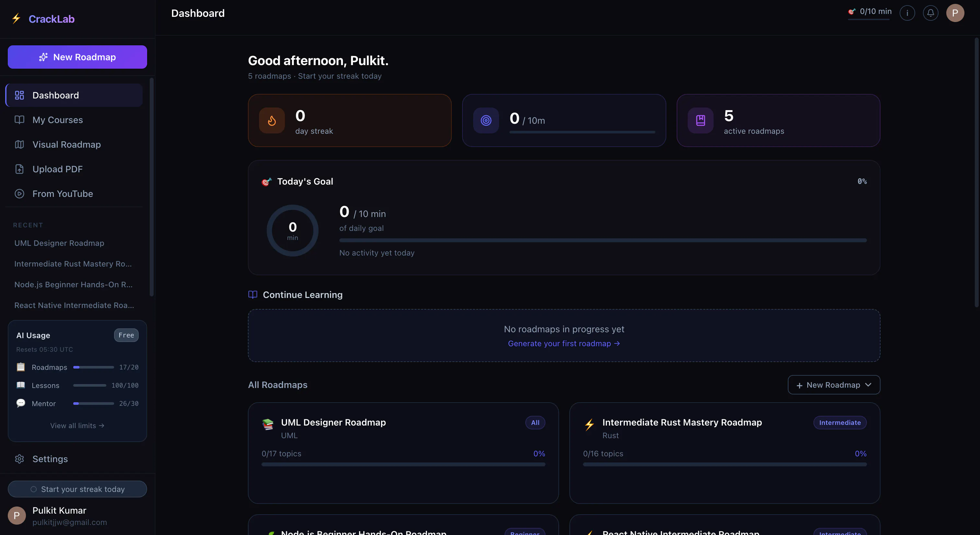The image size is (980, 535).
Task: Click the Settings gear icon
Action: tap(19, 459)
